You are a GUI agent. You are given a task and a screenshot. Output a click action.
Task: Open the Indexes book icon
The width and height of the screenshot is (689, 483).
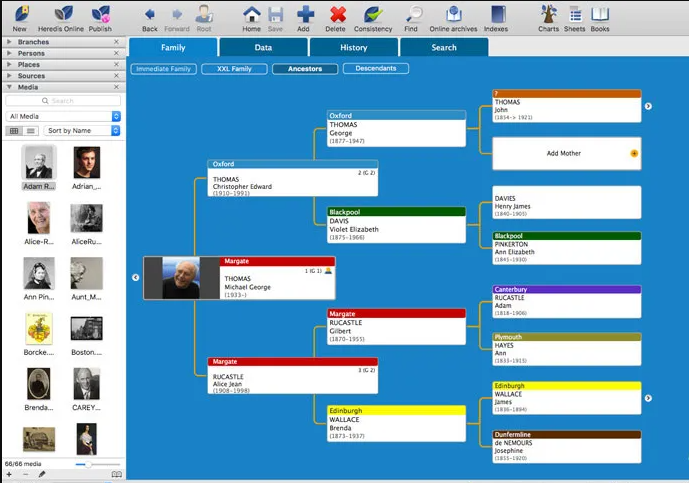tap(498, 14)
